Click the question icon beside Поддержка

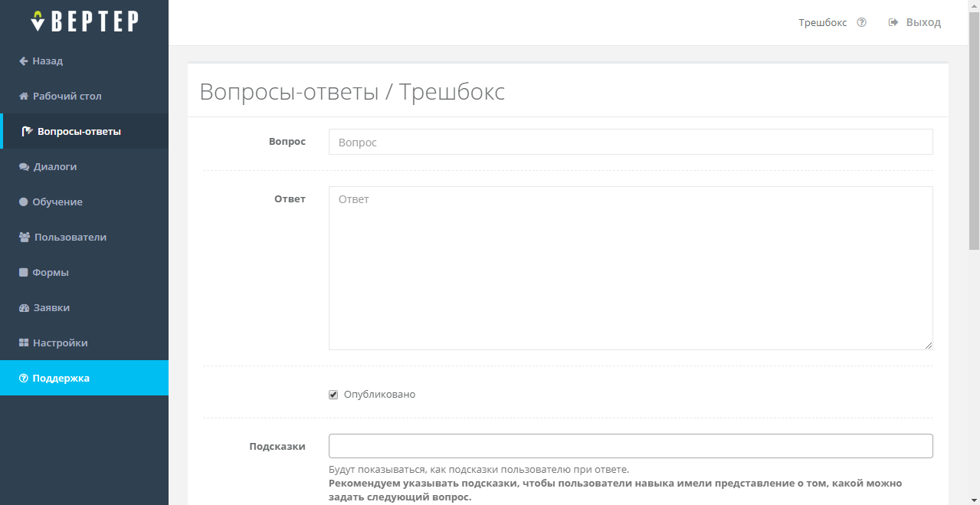[x=24, y=379]
